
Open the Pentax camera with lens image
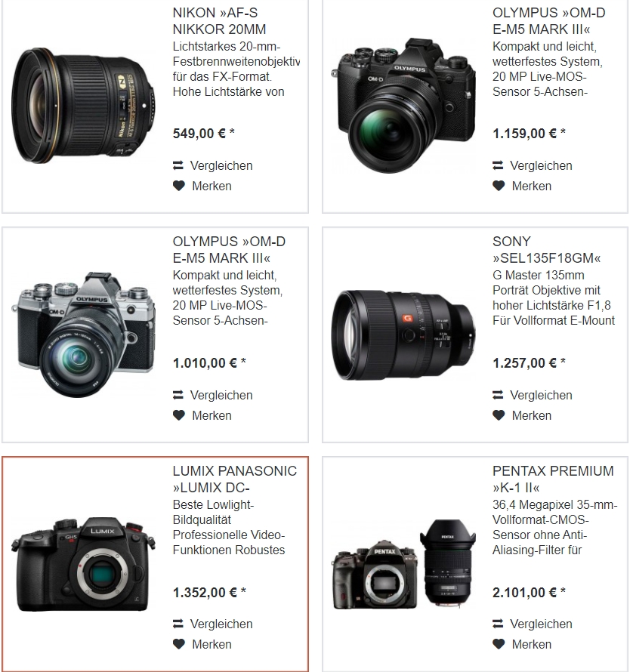point(403,564)
